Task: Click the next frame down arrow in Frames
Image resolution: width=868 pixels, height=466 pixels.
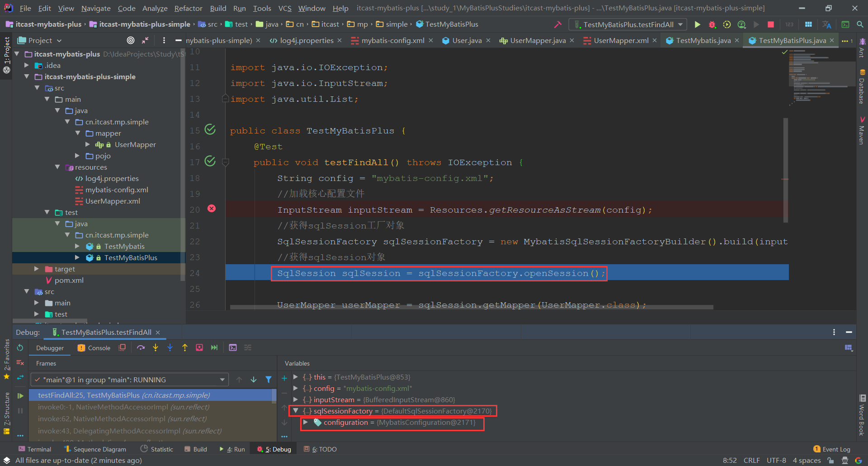Action: click(x=254, y=380)
